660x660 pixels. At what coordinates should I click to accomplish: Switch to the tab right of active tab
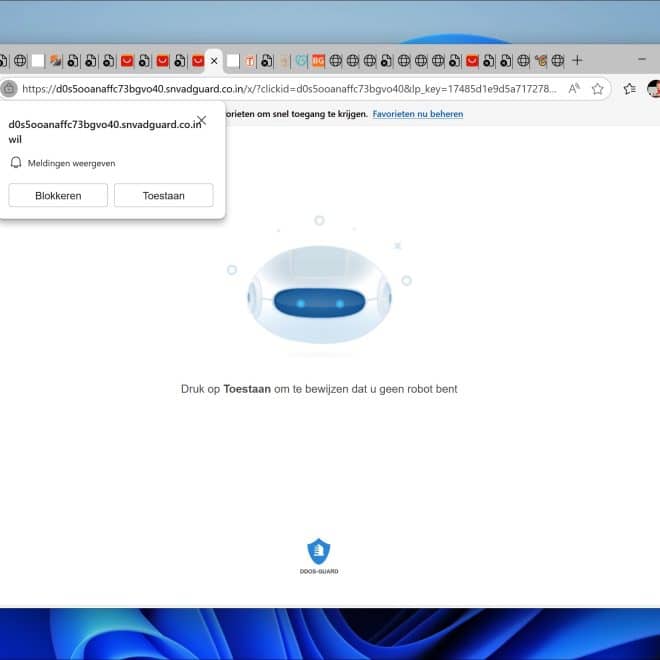click(x=233, y=61)
